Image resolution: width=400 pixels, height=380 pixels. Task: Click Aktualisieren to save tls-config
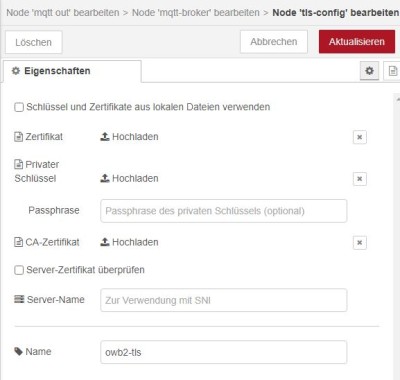pyautogui.click(x=357, y=42)
